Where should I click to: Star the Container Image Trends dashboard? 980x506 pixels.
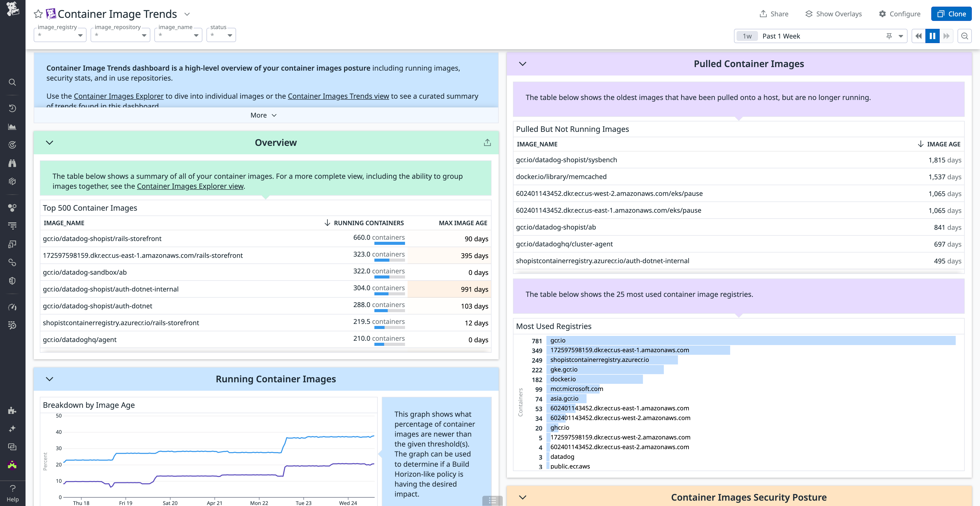coord(38,14)
